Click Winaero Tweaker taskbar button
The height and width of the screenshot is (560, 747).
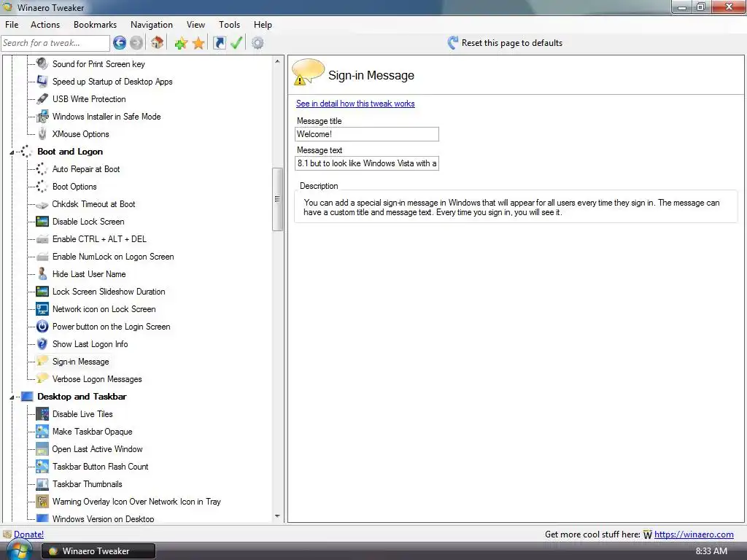(x=98, y=551)
